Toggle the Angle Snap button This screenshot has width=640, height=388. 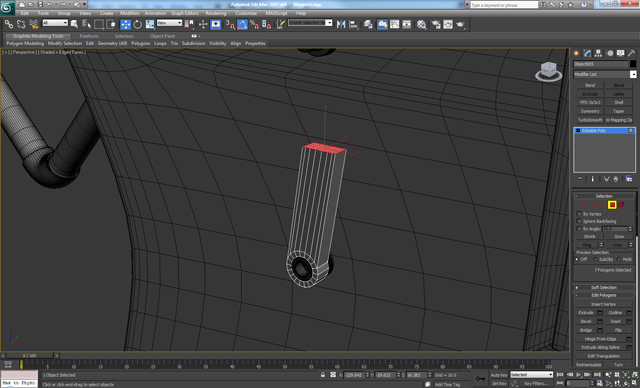[x=242, y=24]
